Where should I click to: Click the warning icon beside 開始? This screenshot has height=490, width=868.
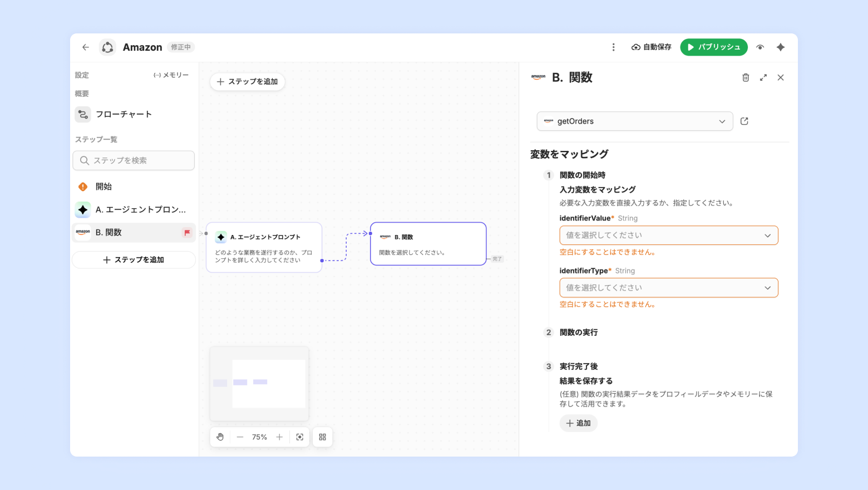tap(83, 187)
